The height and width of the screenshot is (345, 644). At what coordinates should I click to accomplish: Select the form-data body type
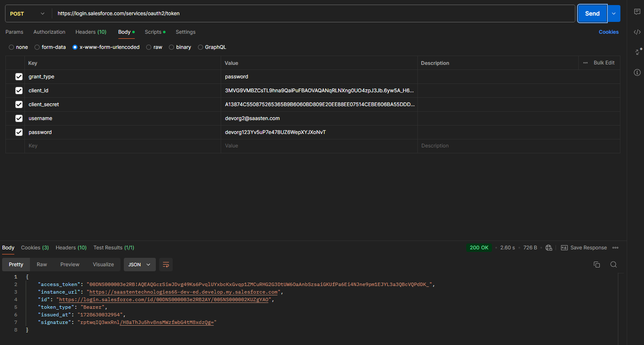tap(37, 47)
